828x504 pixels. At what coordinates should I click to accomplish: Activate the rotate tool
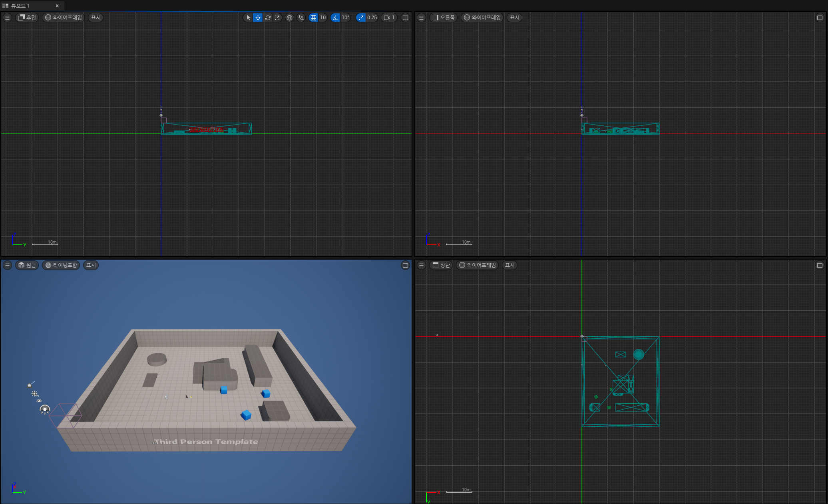268,18
